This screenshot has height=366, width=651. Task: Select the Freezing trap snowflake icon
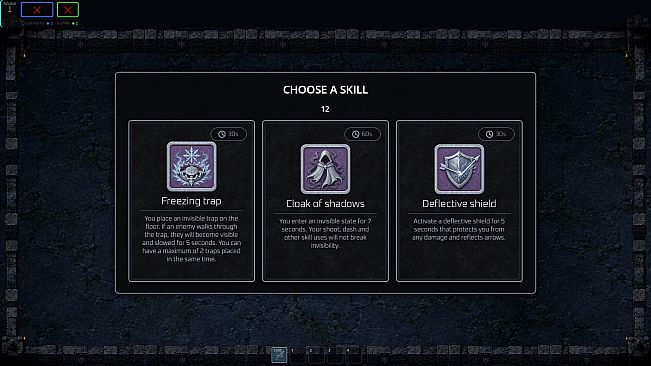pyautogui.click(x=191, y=166)
